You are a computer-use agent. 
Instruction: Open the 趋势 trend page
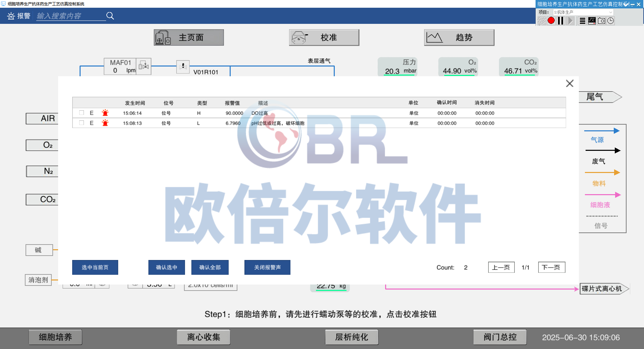click(459, 38)
